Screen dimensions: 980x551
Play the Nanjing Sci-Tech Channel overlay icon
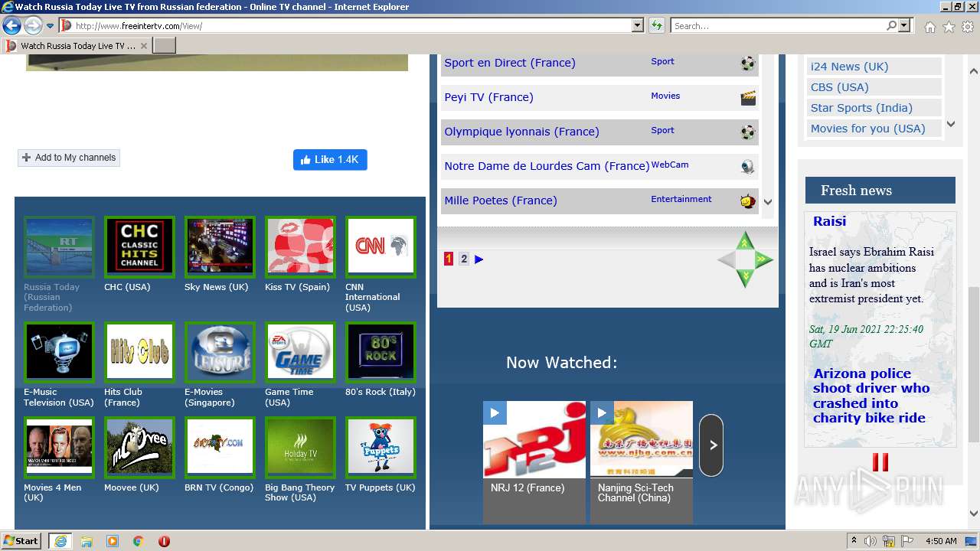point(602,412)
